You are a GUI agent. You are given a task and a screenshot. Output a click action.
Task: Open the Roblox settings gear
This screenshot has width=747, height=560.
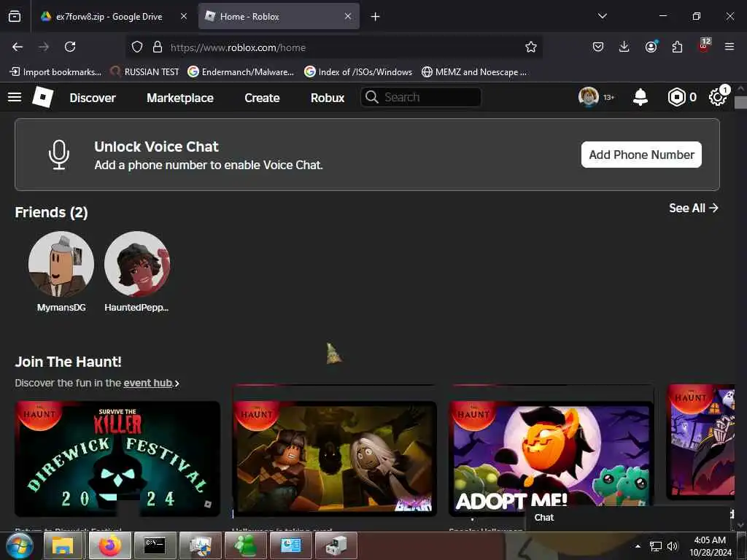click(718, 97)
